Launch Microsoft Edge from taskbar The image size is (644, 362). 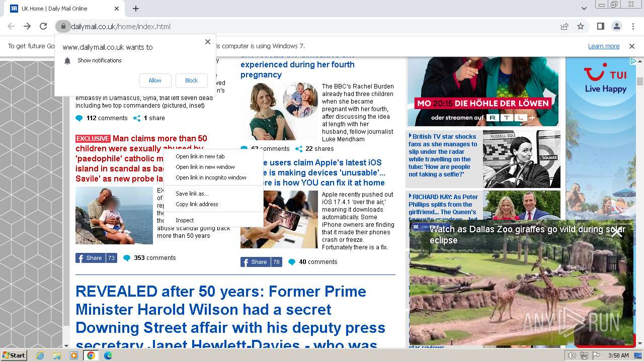(x=108, y=355)
